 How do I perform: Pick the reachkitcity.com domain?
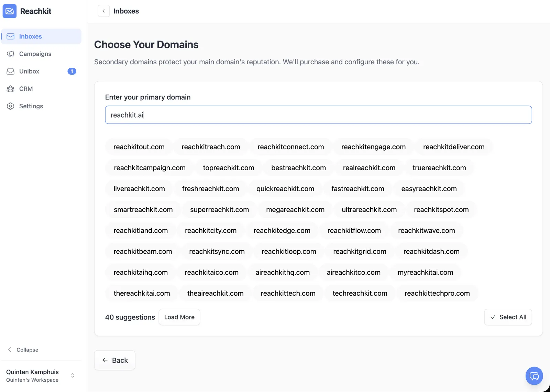click(211, 231)
